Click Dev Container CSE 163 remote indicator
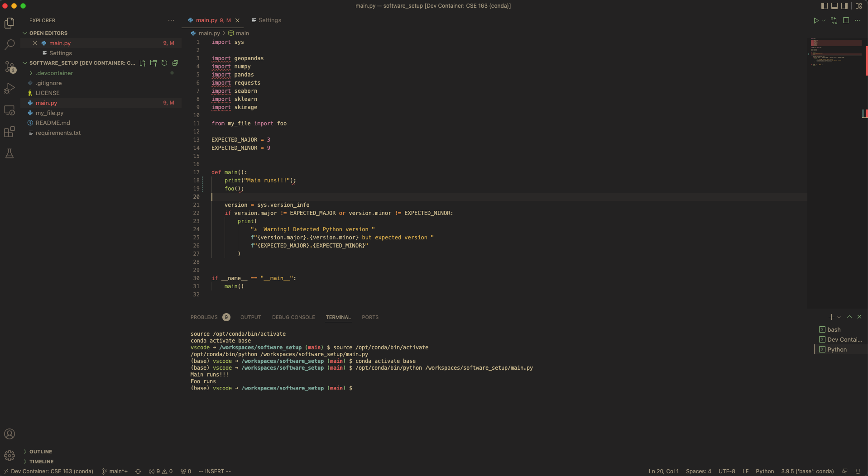 [48, 471]
